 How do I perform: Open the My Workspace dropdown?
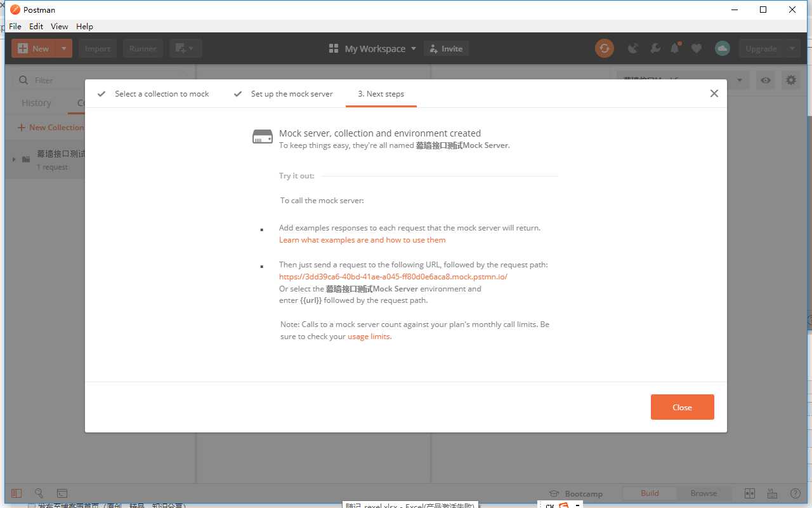pos(373,48)
